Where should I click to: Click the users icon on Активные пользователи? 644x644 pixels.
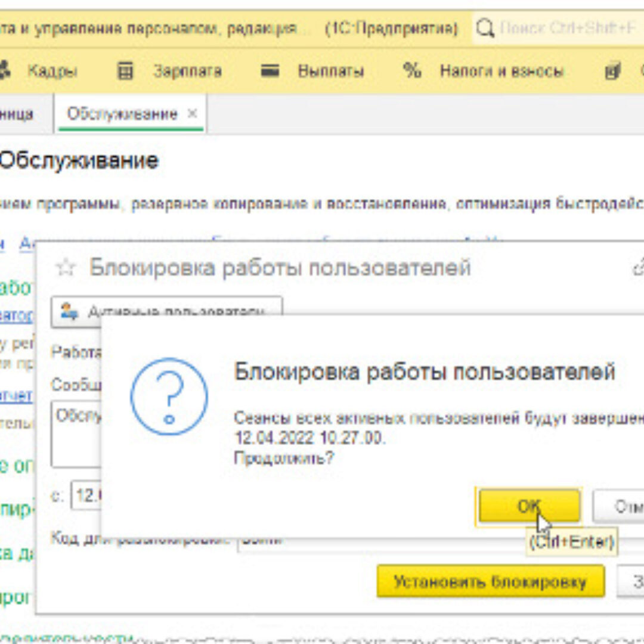70,312
